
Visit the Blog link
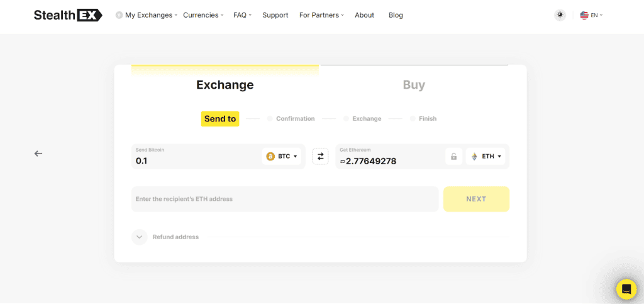click(x=396, y=15)
